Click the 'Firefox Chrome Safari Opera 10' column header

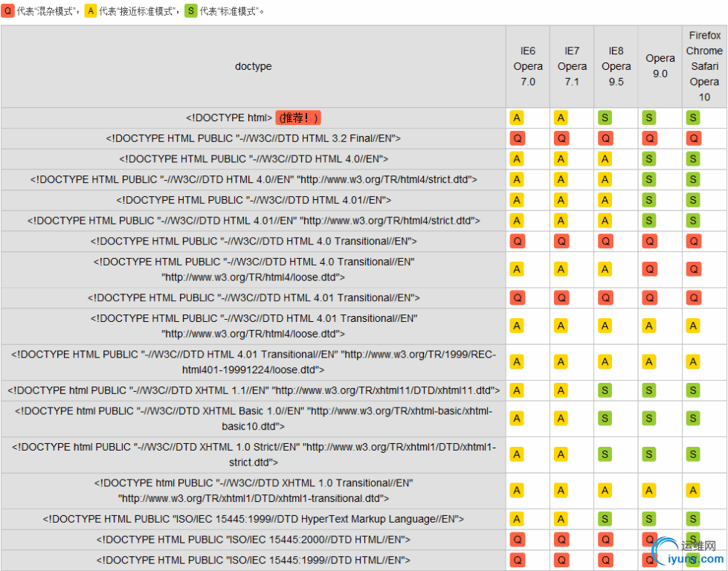click(704, 66)
